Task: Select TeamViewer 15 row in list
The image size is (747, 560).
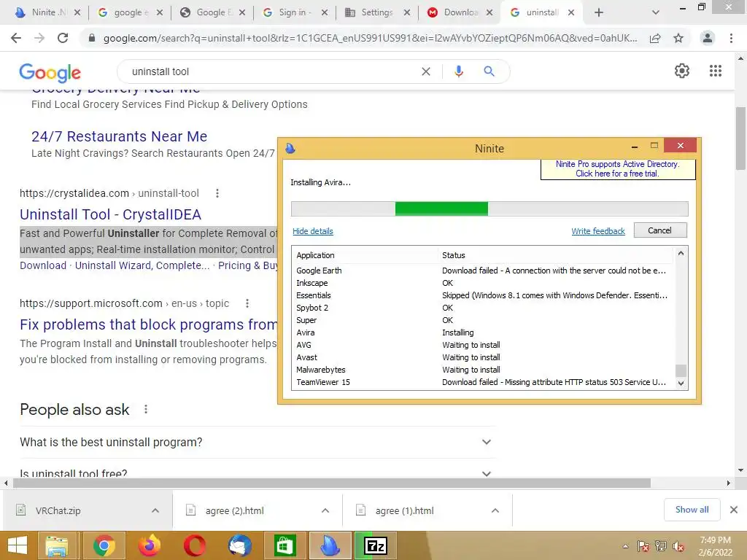Action: click(484, 382)
